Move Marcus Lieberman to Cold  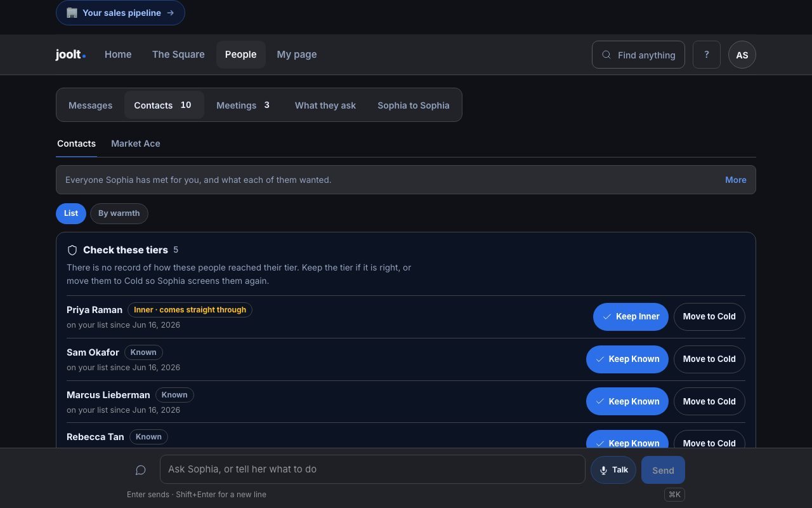[x=709, y=402]
